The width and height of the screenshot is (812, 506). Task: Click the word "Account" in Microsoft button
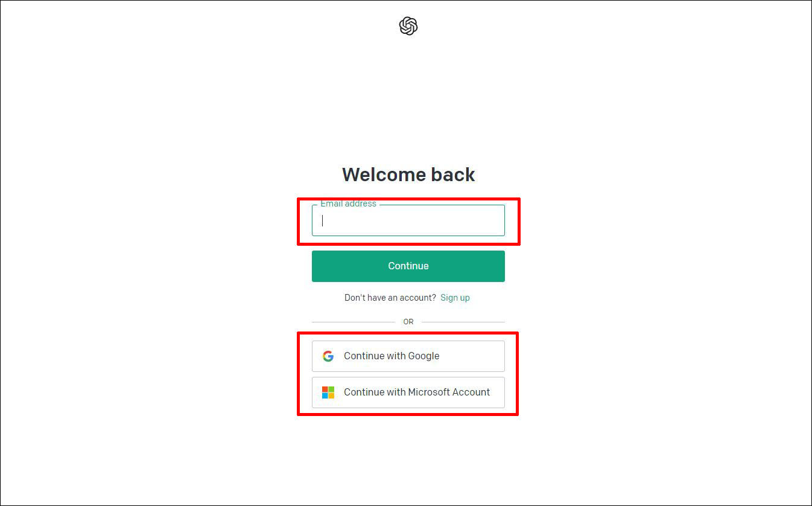point(471,392)
